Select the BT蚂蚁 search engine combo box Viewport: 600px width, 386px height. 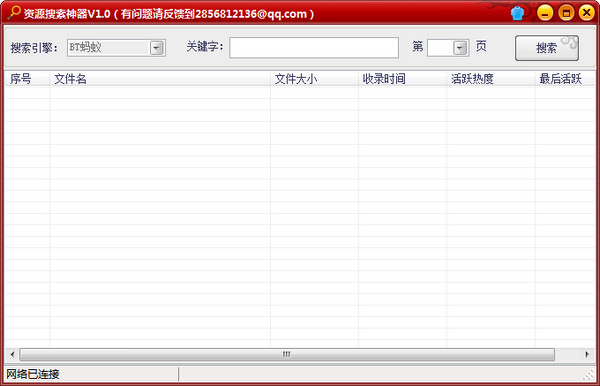pyautogui.click(x=116, y=48)
